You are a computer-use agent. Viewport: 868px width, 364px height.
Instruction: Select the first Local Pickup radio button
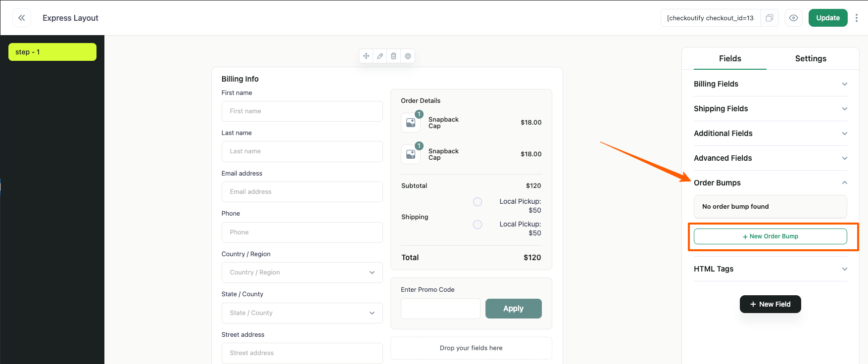click(478, 202)
